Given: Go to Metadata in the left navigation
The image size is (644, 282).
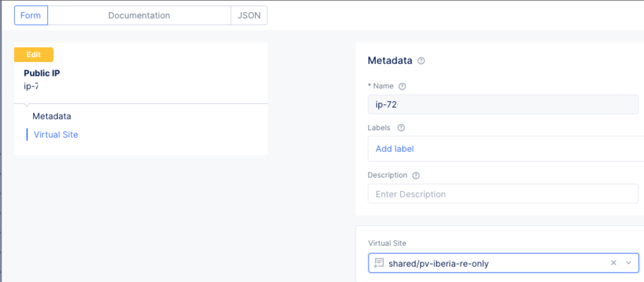Looking at the screenshot, I should (52, 116).
